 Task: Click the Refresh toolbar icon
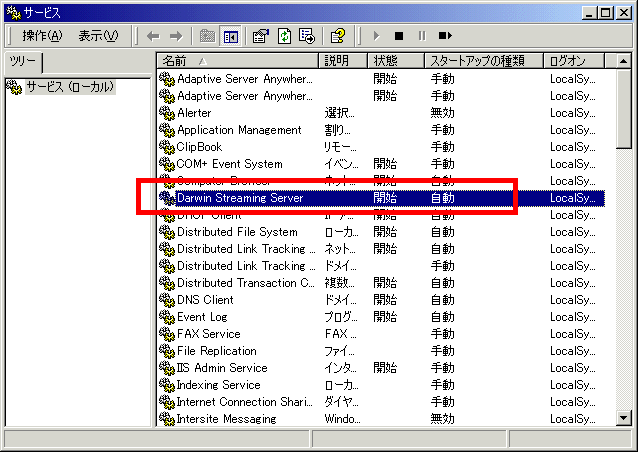[284, 36]
